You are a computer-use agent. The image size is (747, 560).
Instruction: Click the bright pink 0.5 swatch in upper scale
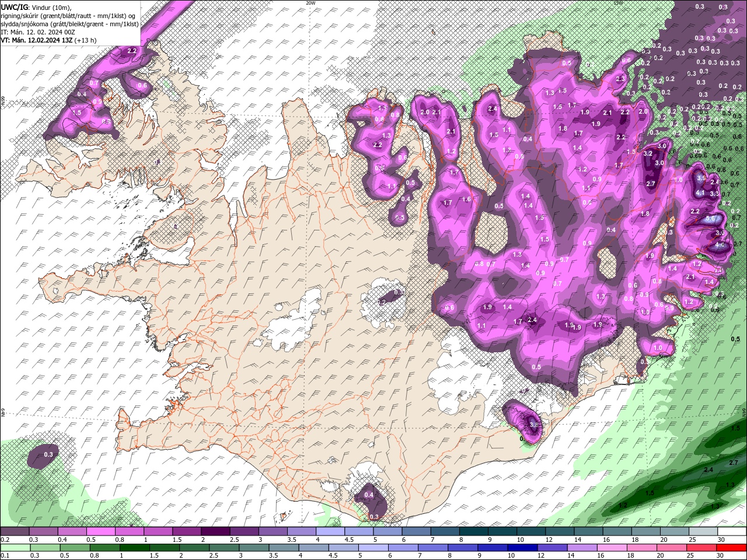coord(100,531)
